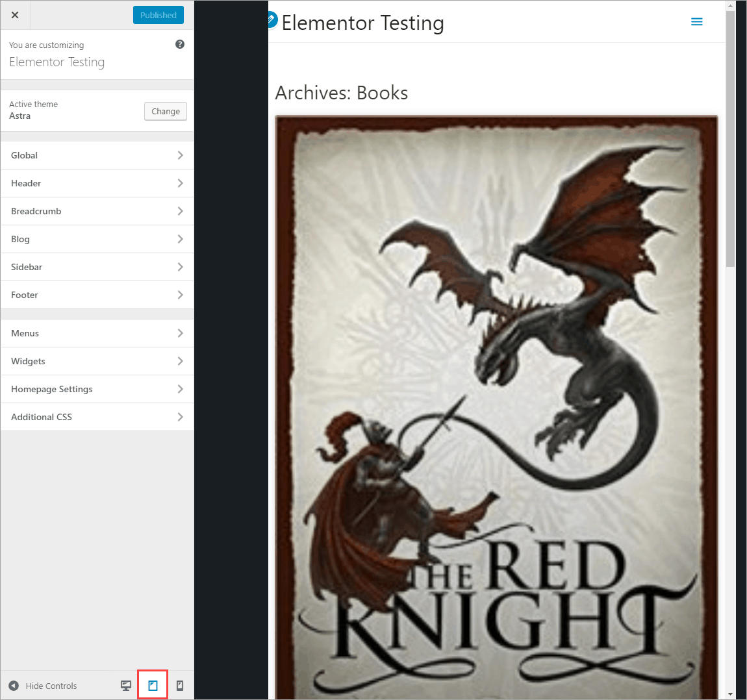Open the customizer help question-mark icon

[179, 44]
